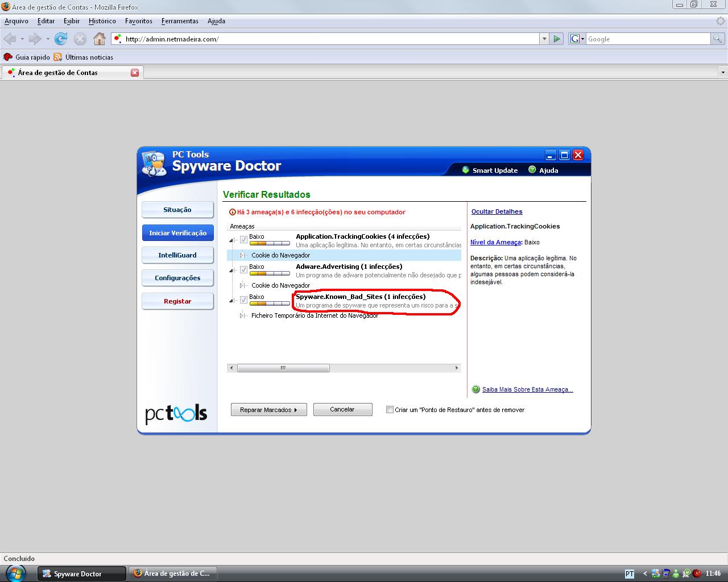This screenshot has width=728, height=582.
Task: Stop page loading button
Action: [x=80, y=39]
